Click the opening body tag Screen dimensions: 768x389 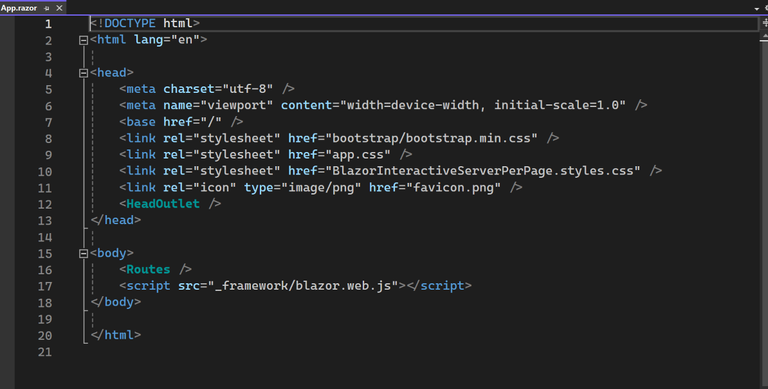pyautogui.click(x=112, y=253)
